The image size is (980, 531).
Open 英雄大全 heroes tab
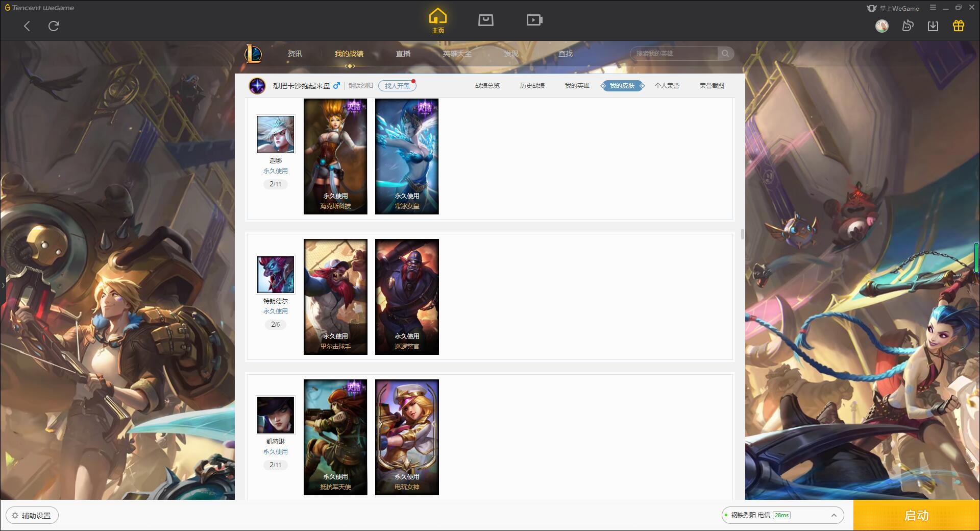pos(457,54)
